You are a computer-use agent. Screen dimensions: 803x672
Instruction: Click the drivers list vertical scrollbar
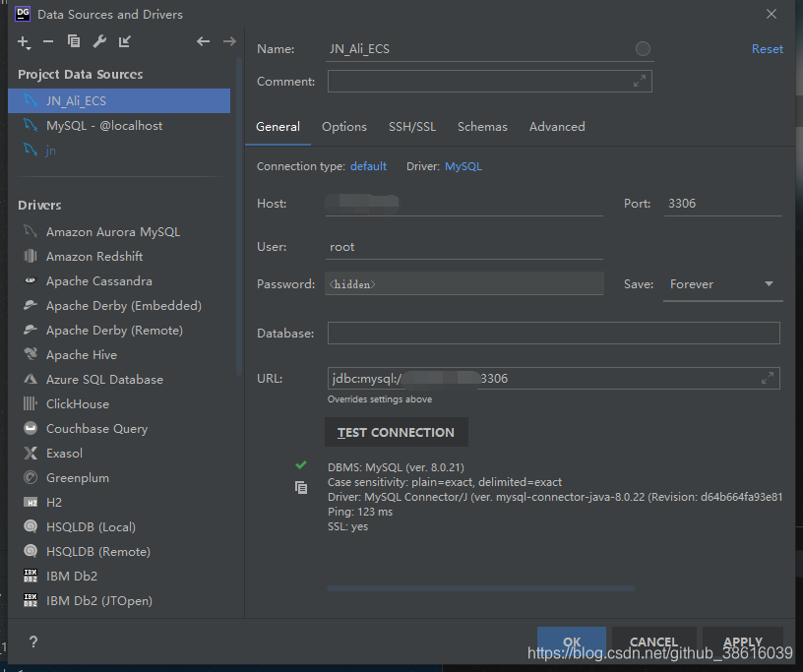coord(238,215)
